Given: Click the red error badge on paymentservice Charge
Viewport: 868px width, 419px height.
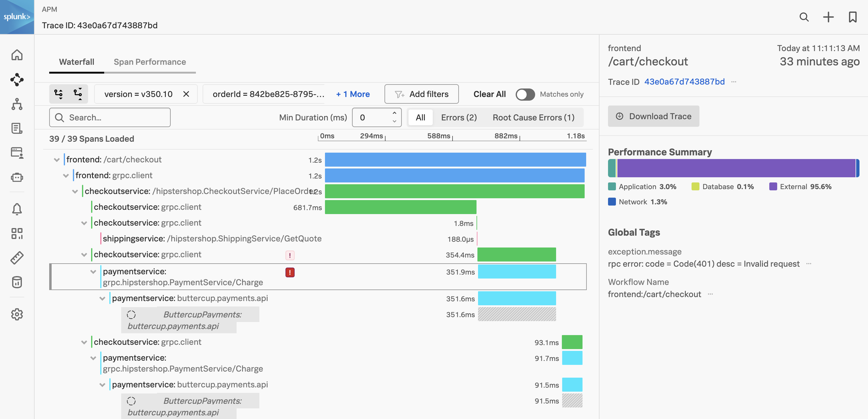Looking at the screenshot, I should 290,272.
